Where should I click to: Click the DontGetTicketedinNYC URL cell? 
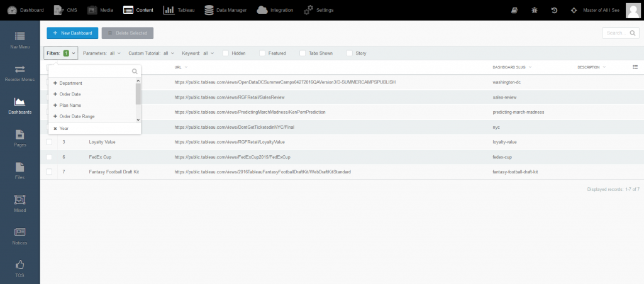234,127
